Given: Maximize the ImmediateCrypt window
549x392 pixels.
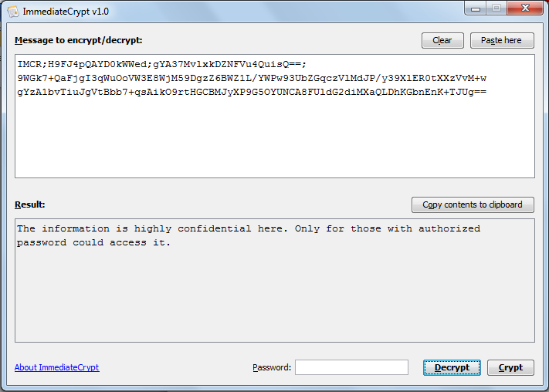Looking at the screenshot, I should click(x=496, y=8).
